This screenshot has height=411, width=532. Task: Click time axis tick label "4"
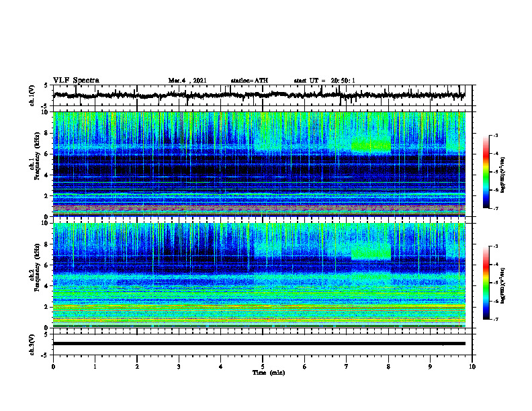pyautogui.click(x=221, y=367)
